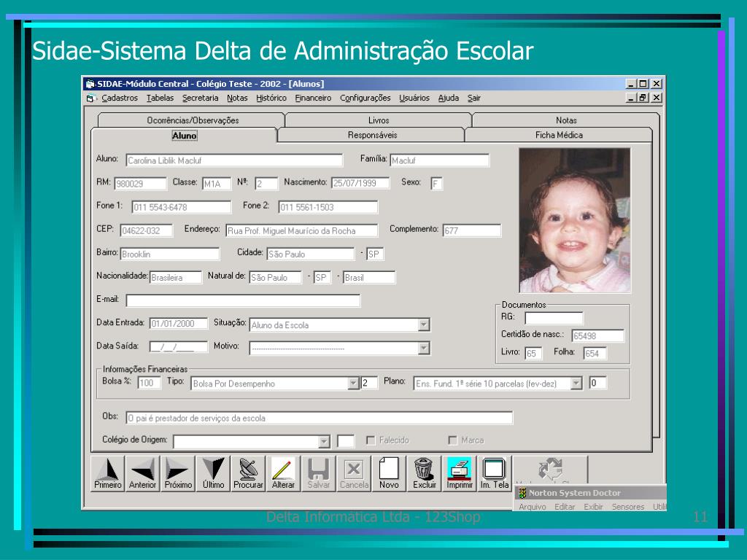Image resolution: width=747 pixels, height=560 pixels.
Task: Open the Usuários menu
Action: point(414,98)
